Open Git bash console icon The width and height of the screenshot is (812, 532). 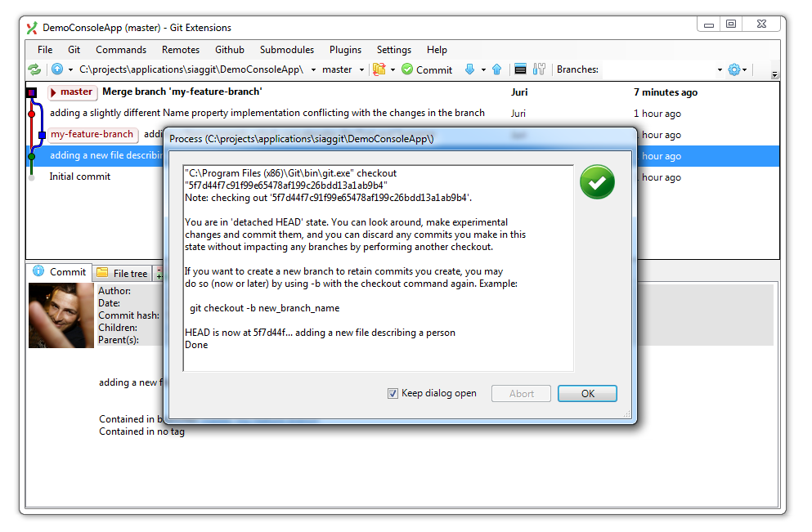(520, 69)
